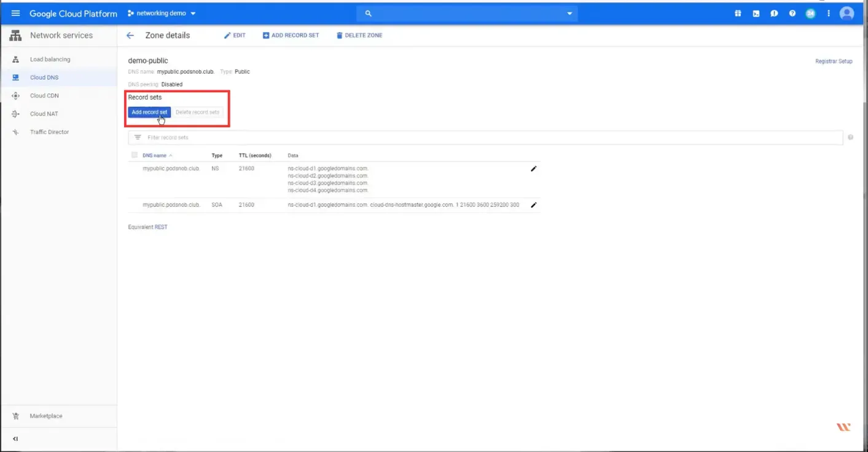Click the TTL (seconds) column header
The height and width of the screenshot is (452, 868).
[x=255, y=156]
